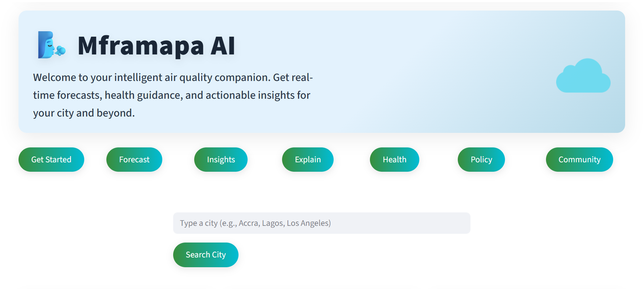Click the 'your city and beyond.' text line
644x289 pixels.
pyautogui.click(x=84, y=113)
